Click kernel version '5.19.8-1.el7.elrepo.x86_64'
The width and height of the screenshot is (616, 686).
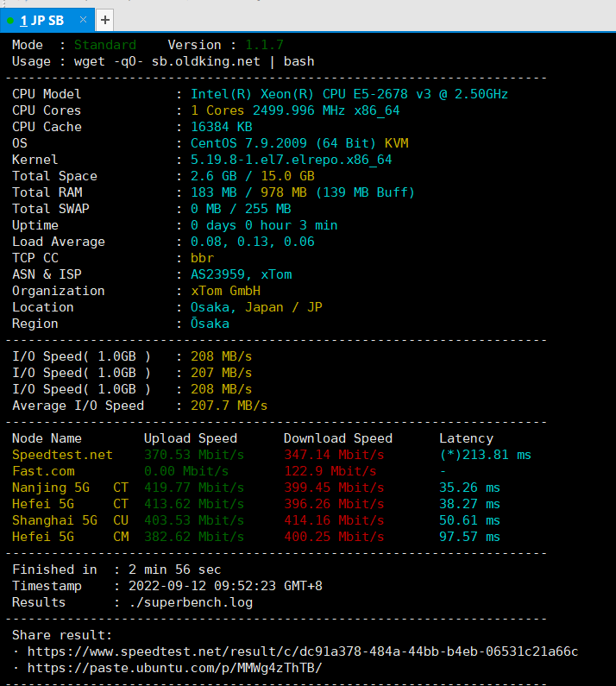point(291,160)
